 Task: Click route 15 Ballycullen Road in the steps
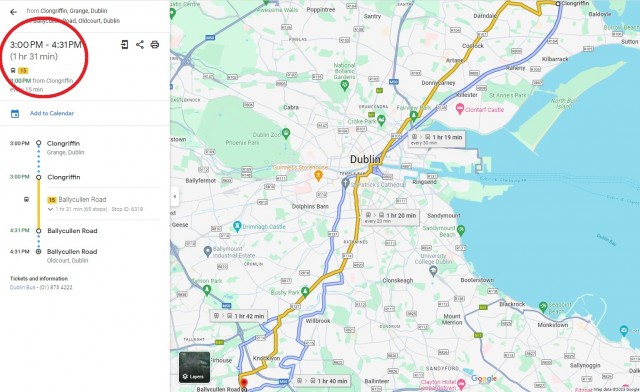[77, 200]
